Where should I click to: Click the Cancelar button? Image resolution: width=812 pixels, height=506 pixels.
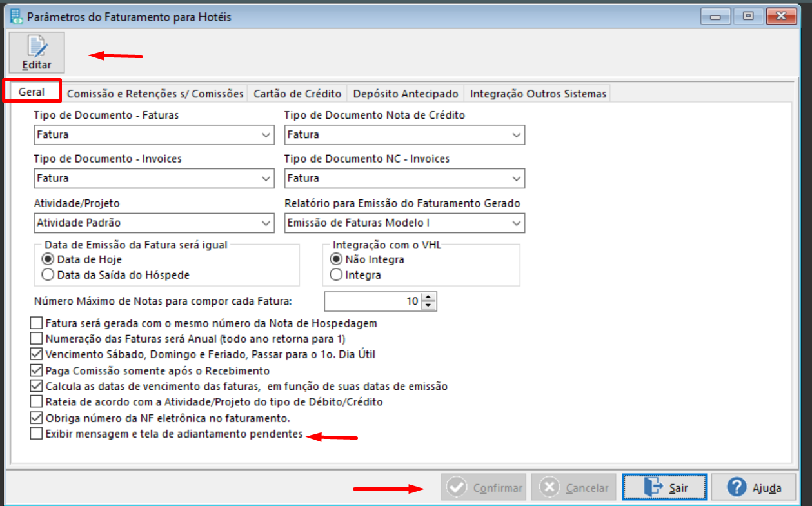574,488
